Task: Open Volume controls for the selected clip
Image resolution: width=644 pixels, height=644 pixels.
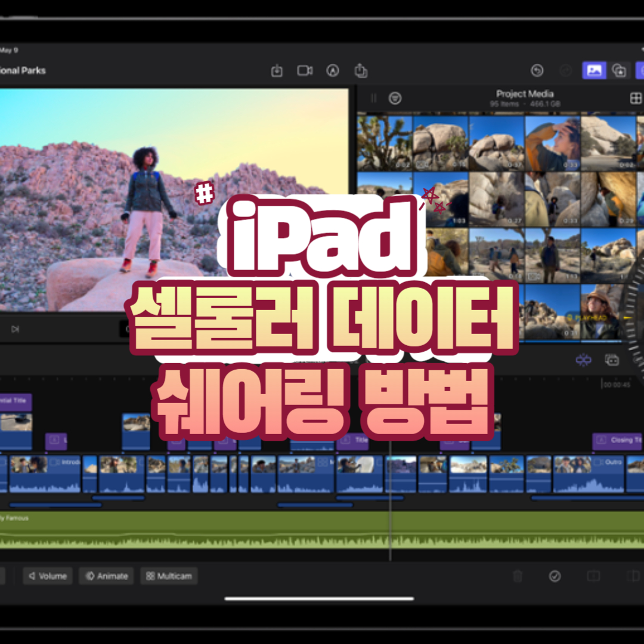Action: click(47, 576)
